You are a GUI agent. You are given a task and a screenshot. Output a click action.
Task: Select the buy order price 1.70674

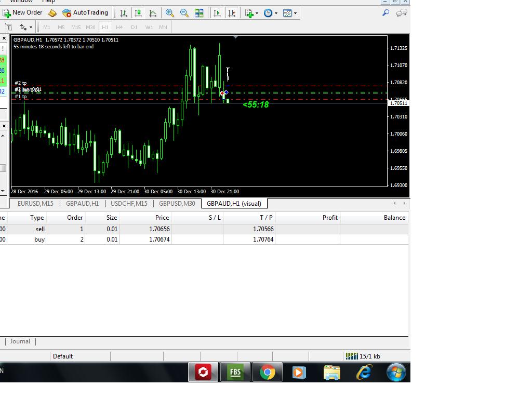pyautogui.click(x=159, y=240)
